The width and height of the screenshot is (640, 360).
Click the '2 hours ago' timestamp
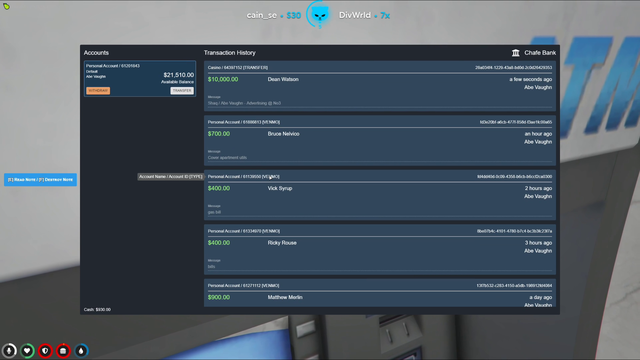click(538, 188)
